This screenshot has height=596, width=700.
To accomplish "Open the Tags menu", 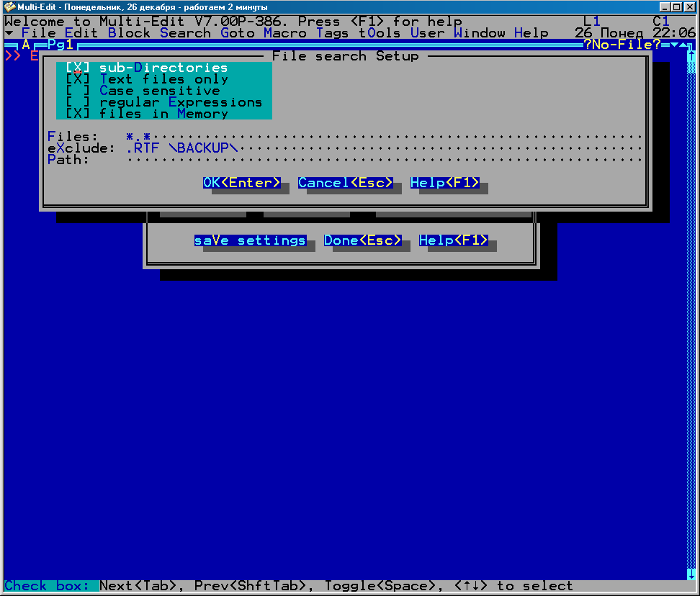I will (332, 33).
